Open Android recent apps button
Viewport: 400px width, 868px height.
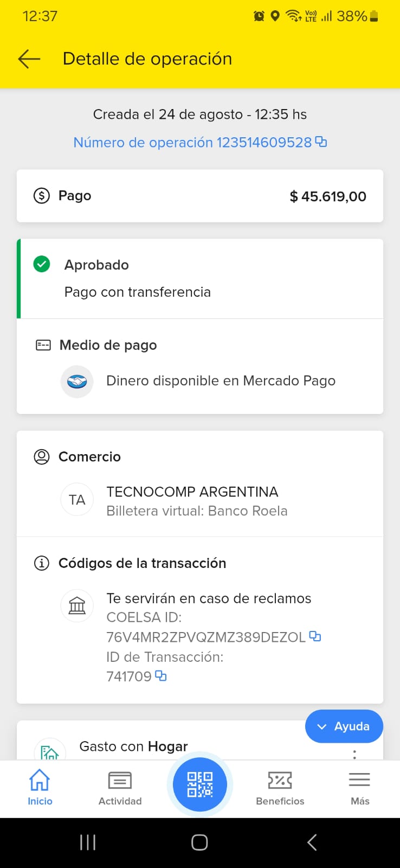tap(88, 842)
